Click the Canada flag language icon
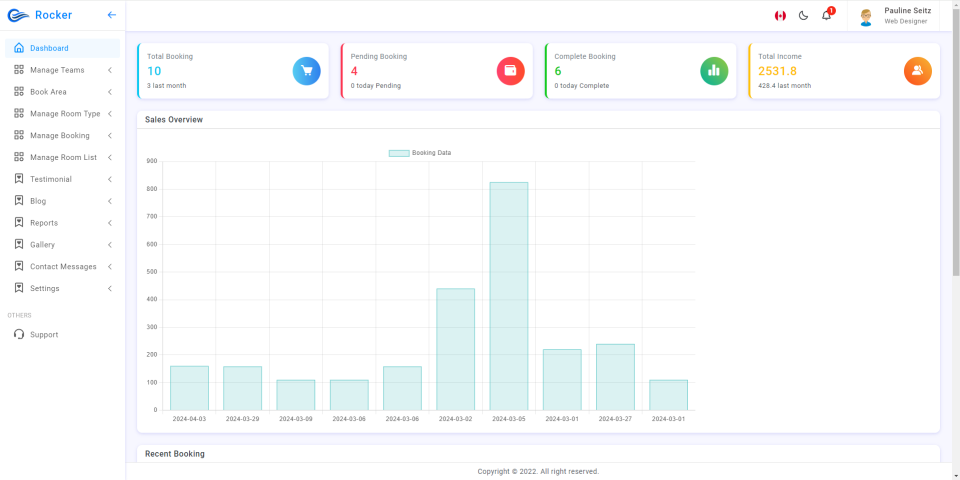Image resolution: width=960 pixels, height=480 pixels. pyautogui.click(x=780, y=16)
